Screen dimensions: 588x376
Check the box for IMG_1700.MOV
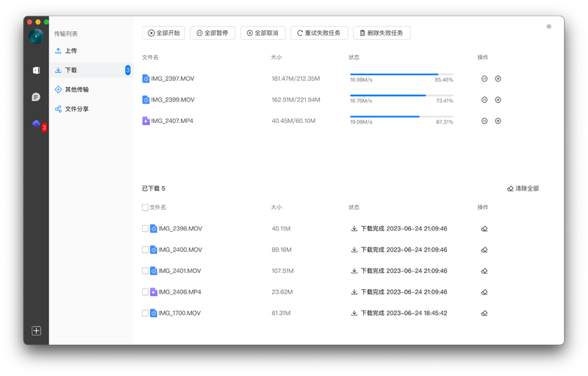145,313
